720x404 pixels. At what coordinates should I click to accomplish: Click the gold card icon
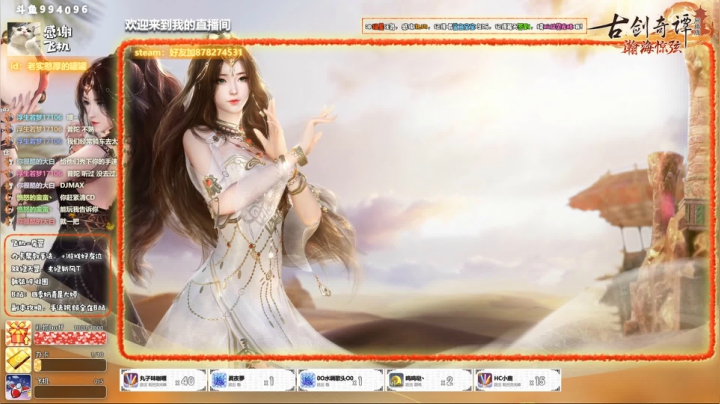(x=18, y=360)
